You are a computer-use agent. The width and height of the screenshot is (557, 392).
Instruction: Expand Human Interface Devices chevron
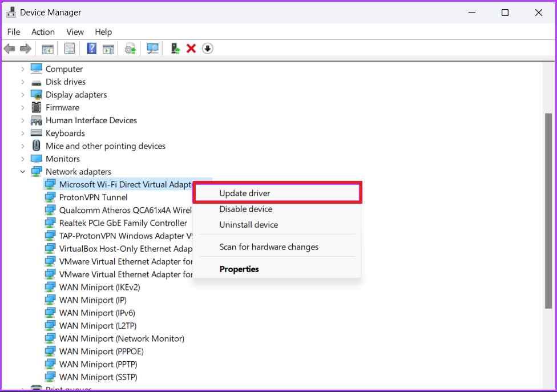23,120
